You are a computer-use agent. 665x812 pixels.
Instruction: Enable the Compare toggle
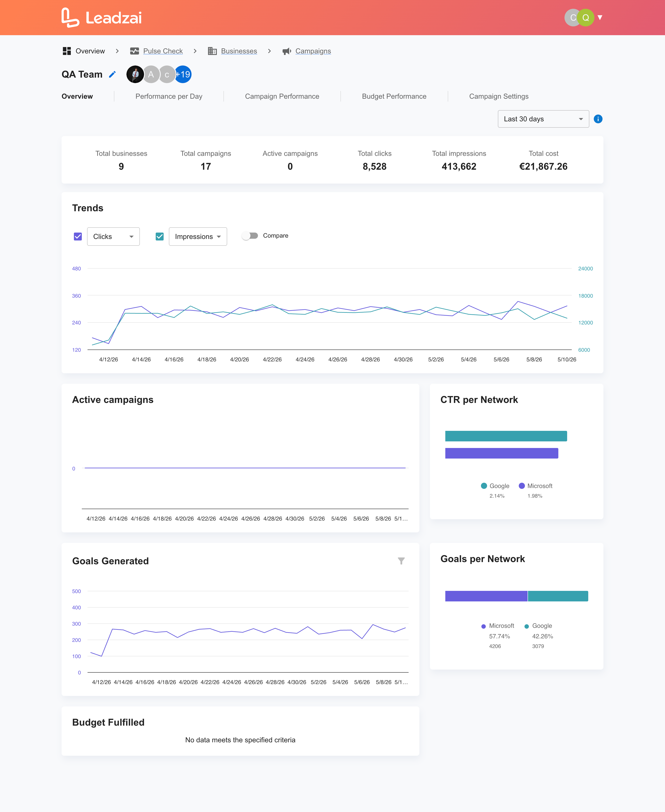pos(250,236)
